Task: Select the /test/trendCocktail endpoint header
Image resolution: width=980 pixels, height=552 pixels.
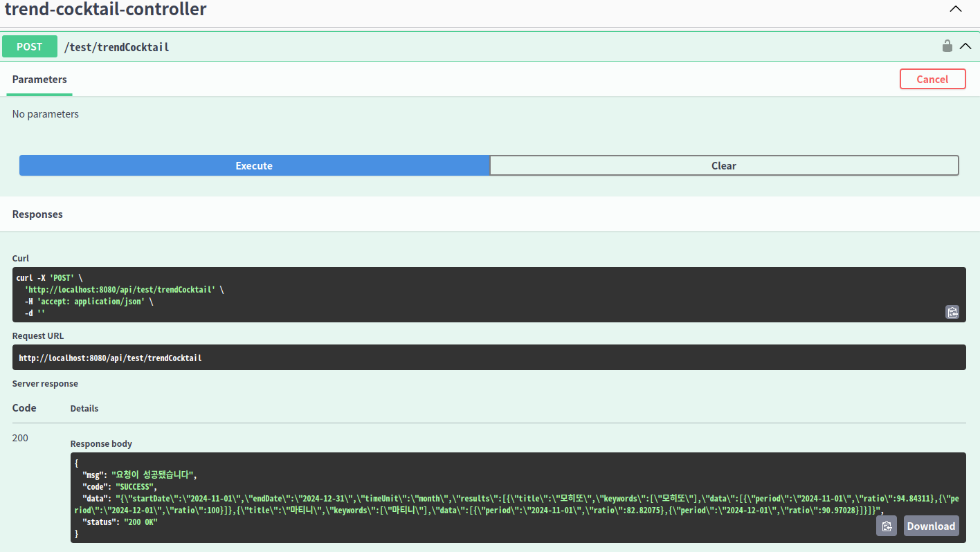Action: 116,46
